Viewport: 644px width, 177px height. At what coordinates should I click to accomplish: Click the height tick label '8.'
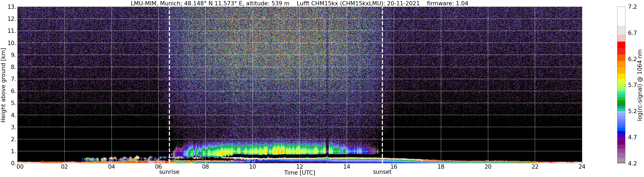[x=13, y=67]
